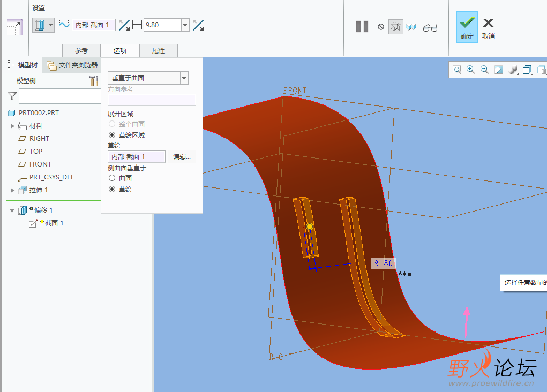Open the 垂直于曲面 dropdown
The height and width of the screenshot is (392, 547).
(184, 78)
